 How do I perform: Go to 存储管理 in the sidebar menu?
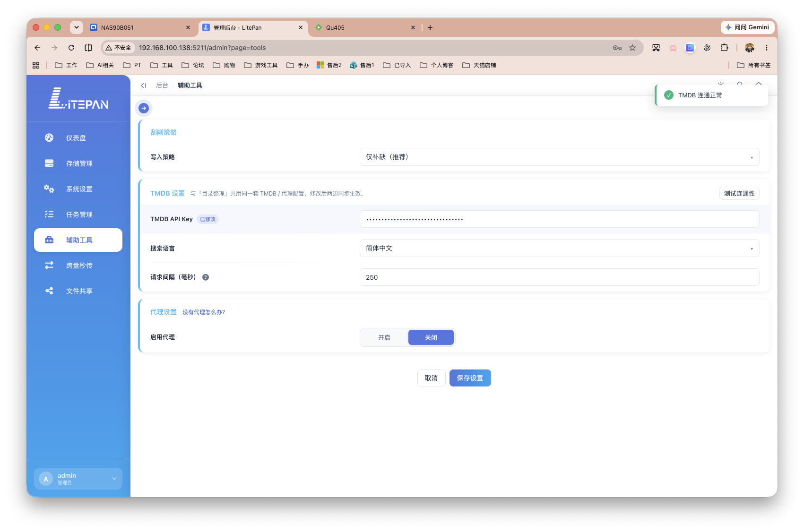pyautogui.click(x=78, y=163)
